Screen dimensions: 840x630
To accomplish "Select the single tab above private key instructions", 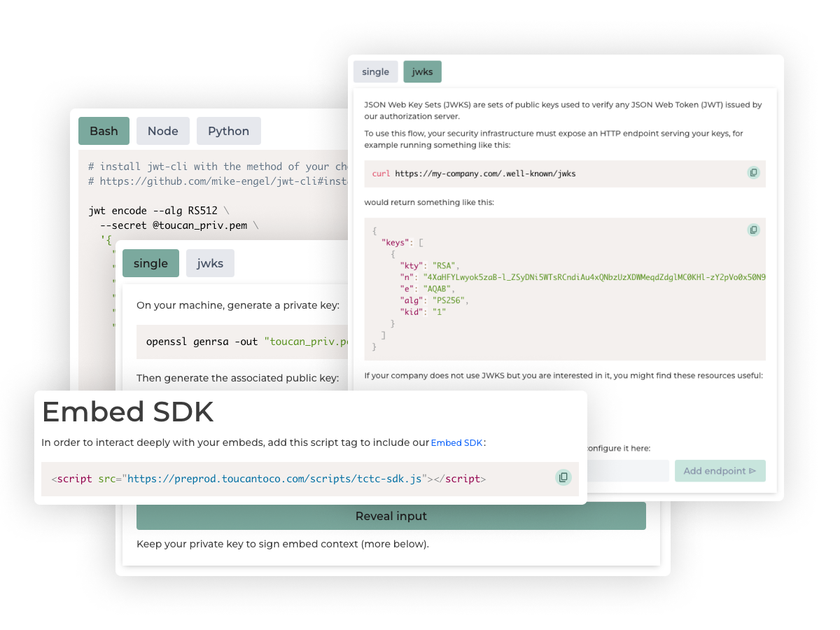I will 150,263.
